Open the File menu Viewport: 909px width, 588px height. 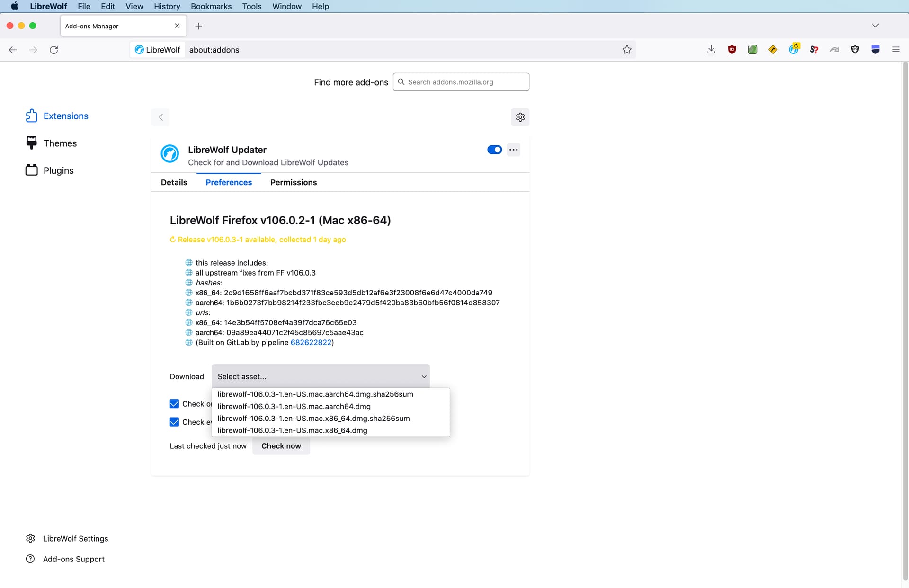84,6
